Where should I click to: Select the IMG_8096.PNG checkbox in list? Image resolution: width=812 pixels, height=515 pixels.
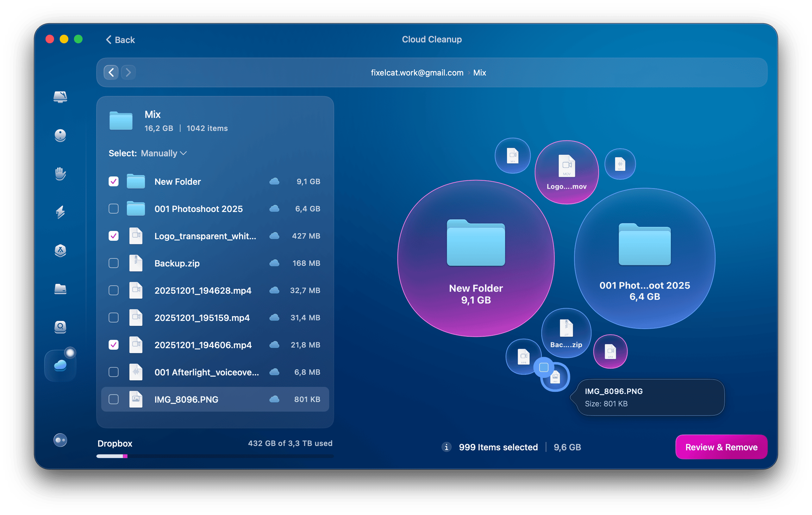click(x=114, y=399)
